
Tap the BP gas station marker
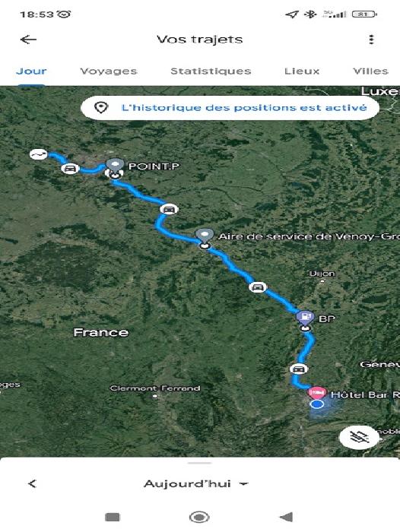(x=305, y=317)
